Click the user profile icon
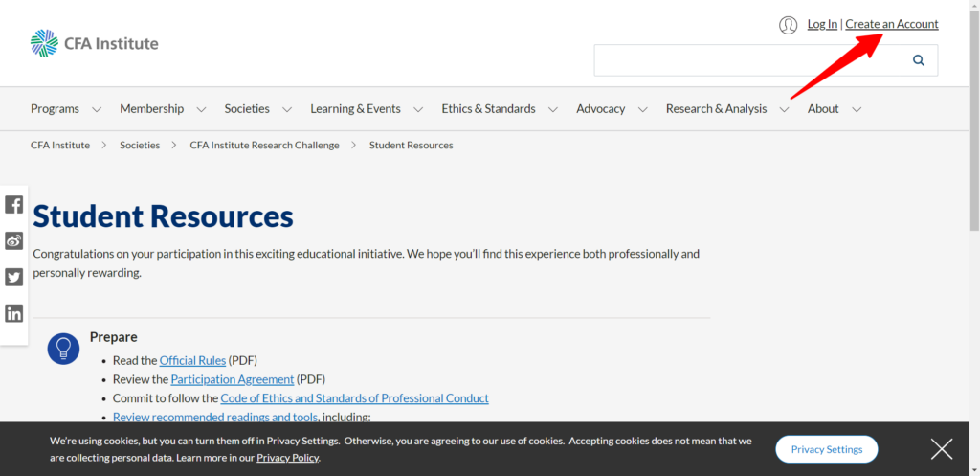The height and width of the screenshot is (476, 980). click(x=788, y=25)
